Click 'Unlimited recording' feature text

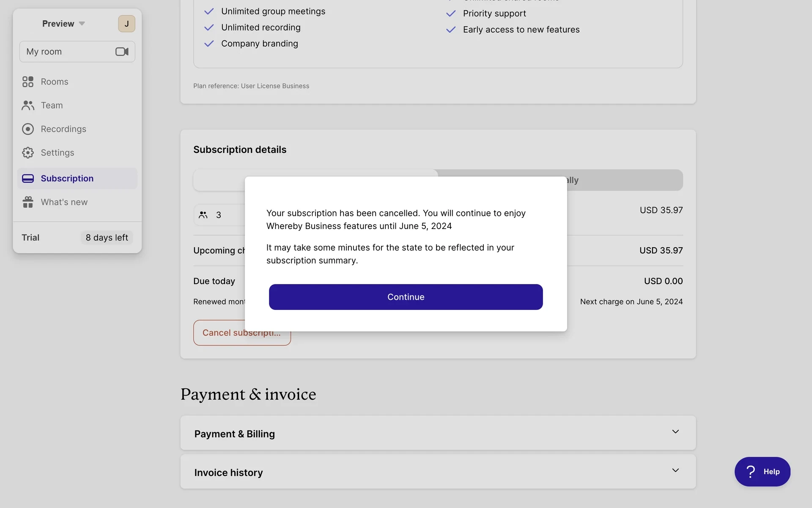click(261, 28)
